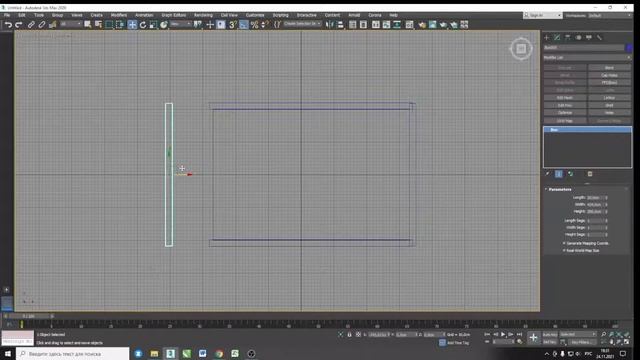
Task: Click the ViewCube in the viewport
Action: (521, 49)
